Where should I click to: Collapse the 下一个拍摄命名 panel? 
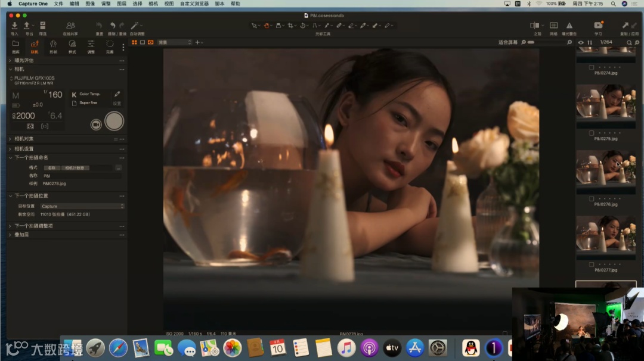[10, 157]
